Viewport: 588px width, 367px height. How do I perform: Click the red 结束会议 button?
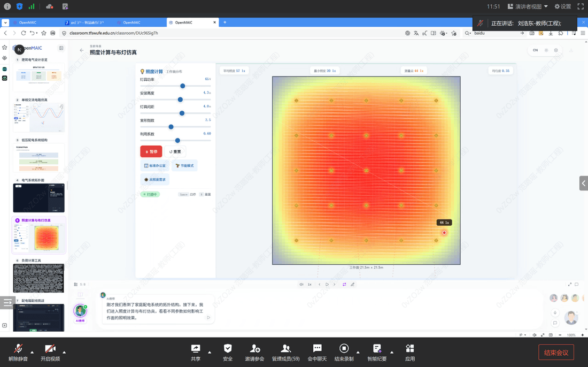556,353
